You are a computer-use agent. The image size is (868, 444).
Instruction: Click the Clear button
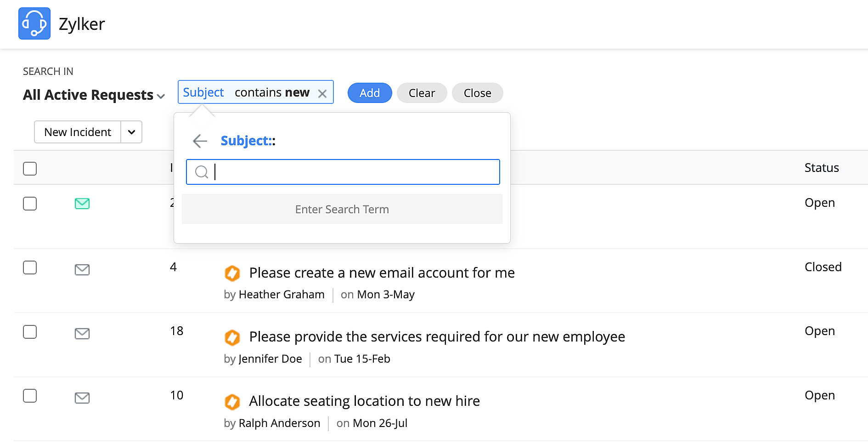422,93
